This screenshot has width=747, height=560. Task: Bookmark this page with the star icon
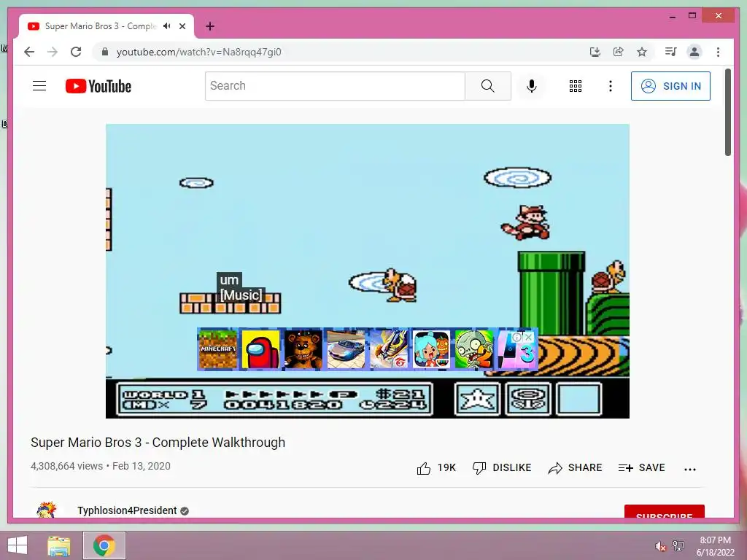click(642, 52)
